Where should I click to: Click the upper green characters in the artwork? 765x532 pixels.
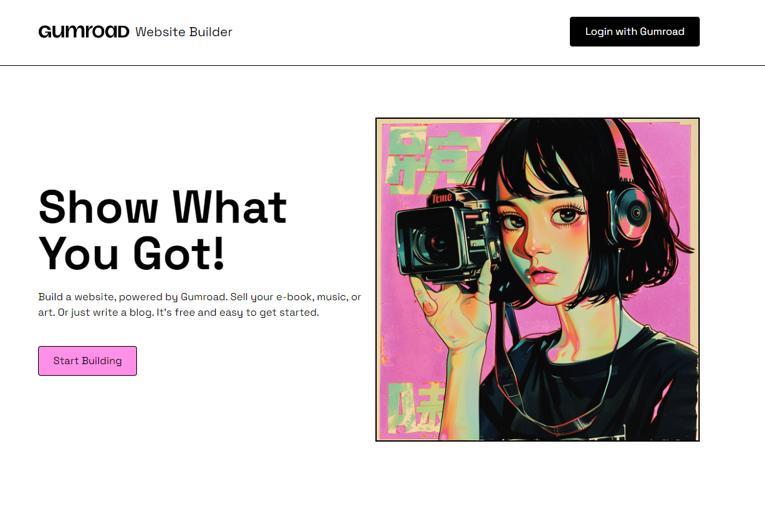point(429,159)
